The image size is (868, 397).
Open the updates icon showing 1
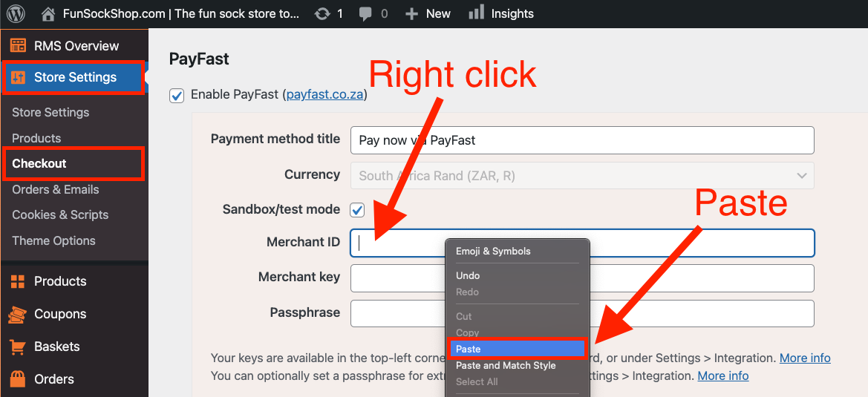click(322, 14)
